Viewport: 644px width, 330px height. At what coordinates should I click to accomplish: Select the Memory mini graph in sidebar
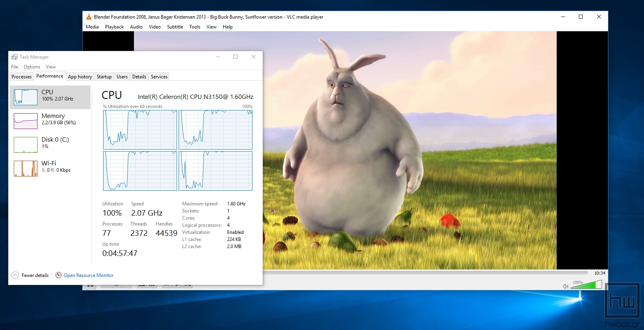click(26, 121)
